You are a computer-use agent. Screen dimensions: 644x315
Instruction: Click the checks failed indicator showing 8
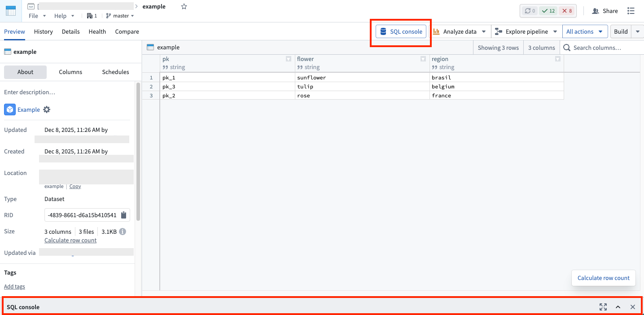567,10
